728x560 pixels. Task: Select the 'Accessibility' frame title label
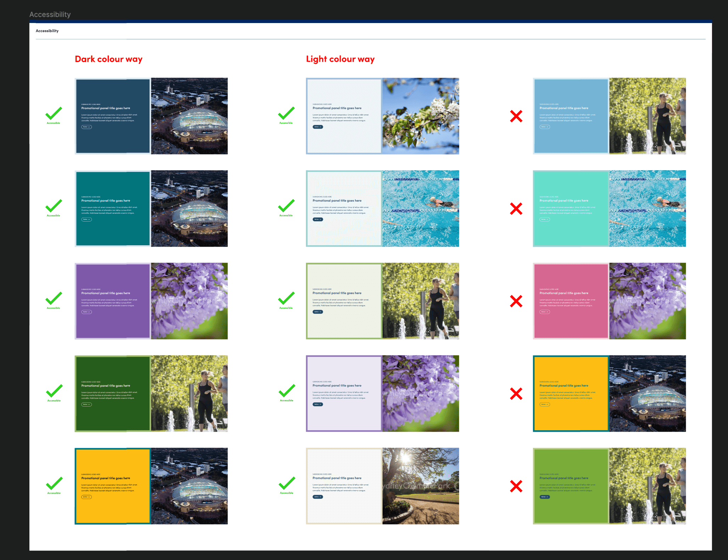pyautogui.click(x=50, y=15)
